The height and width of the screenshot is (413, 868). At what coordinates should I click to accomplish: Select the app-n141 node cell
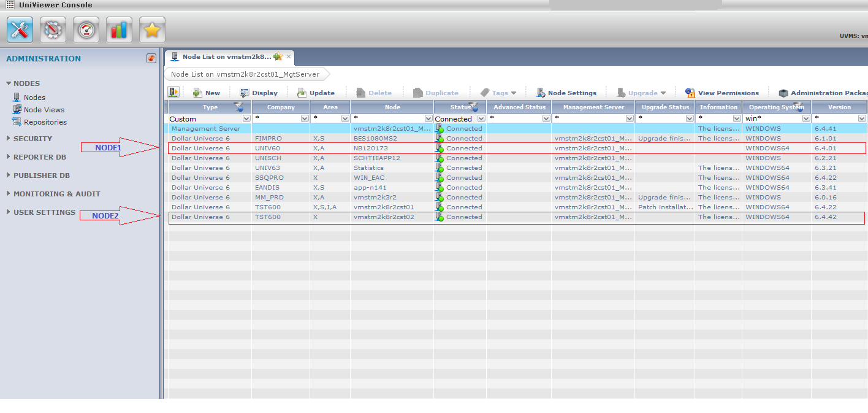point(392,188)
